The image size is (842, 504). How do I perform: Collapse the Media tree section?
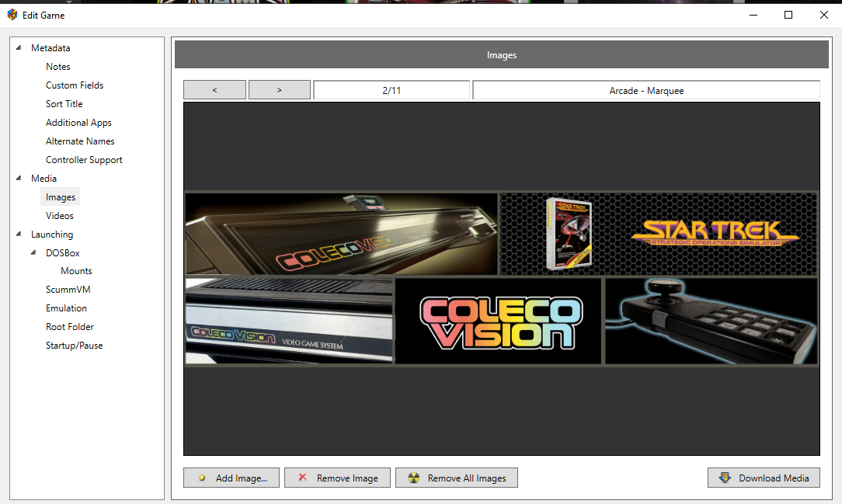19,178
